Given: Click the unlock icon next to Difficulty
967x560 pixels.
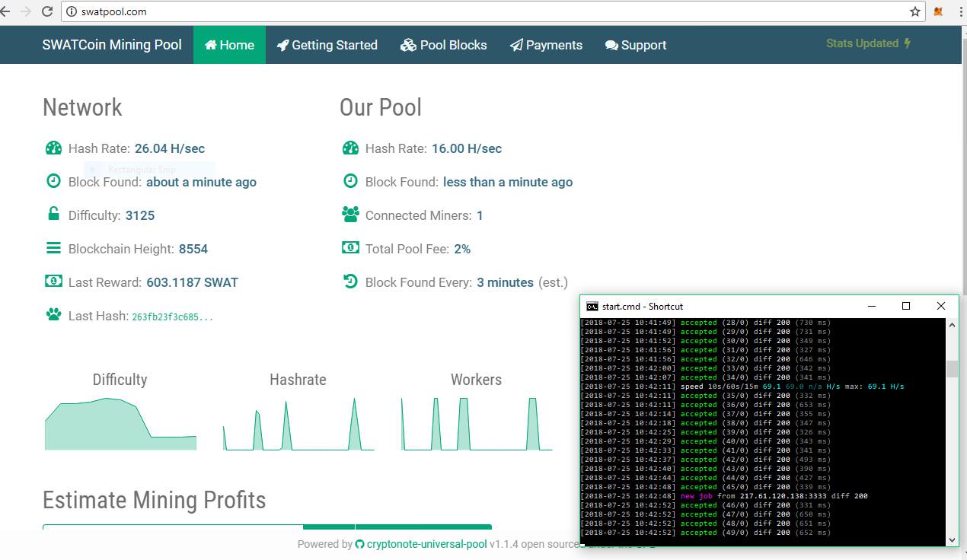Looking at the screenshot, I should point(53,215).
